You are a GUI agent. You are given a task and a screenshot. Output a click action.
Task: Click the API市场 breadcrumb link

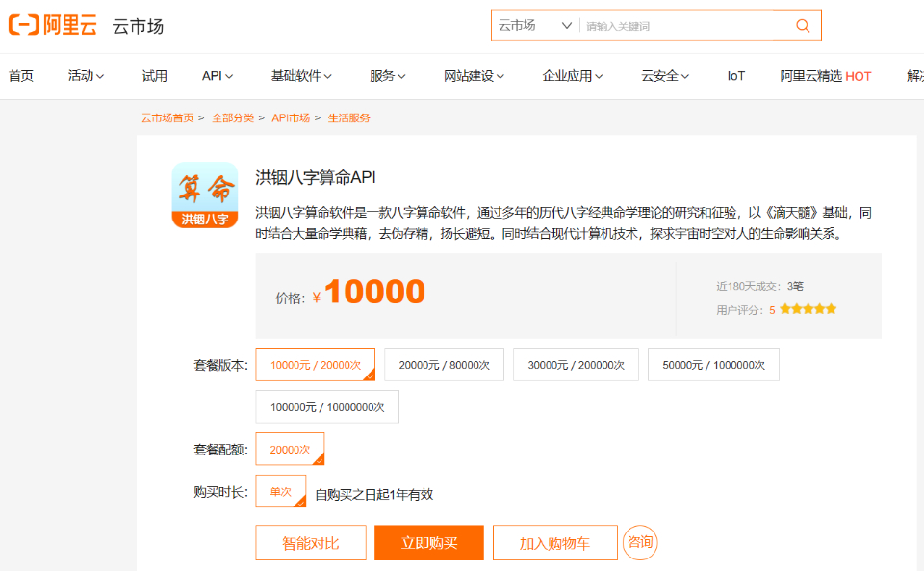[x=291, y=117]
